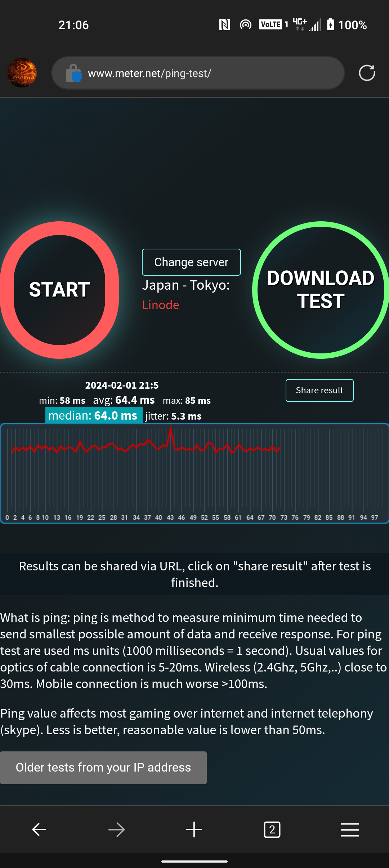
Task: Open Older tests from your IP address
Action: pyautogui.click(x=103, y=768)
